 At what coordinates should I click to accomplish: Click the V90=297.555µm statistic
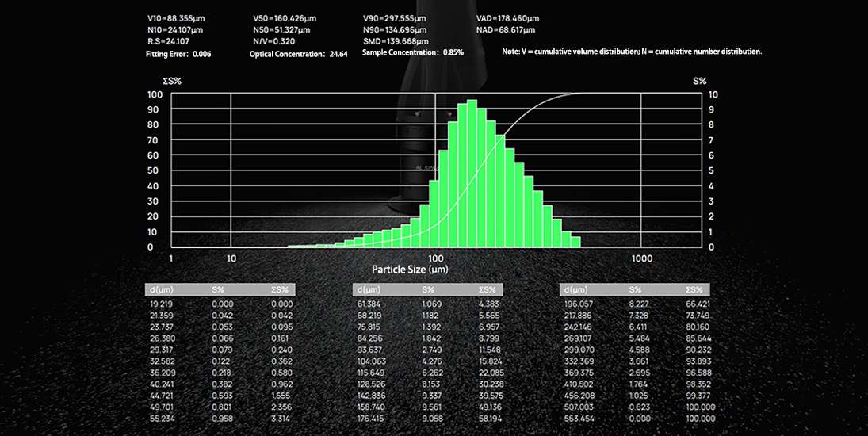pyautogui.click(x=395, y=19)
